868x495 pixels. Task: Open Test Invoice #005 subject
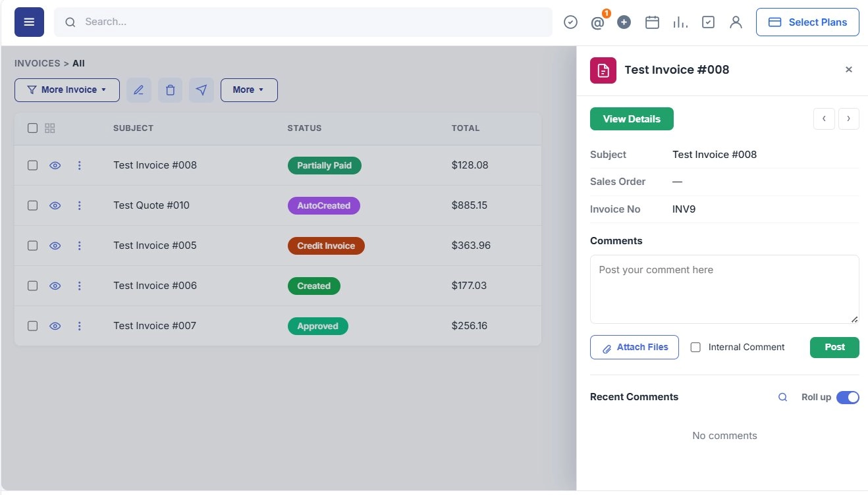155,246
